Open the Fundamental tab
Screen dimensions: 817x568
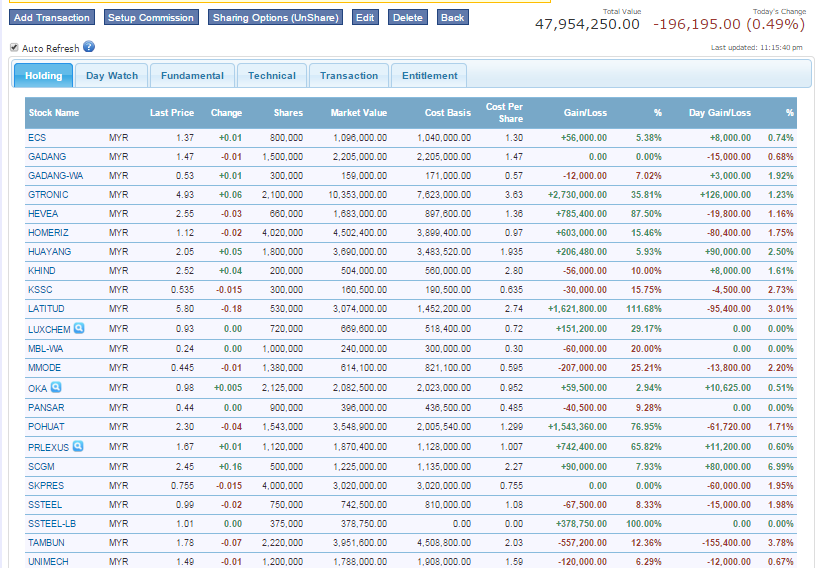pos(192,76)
